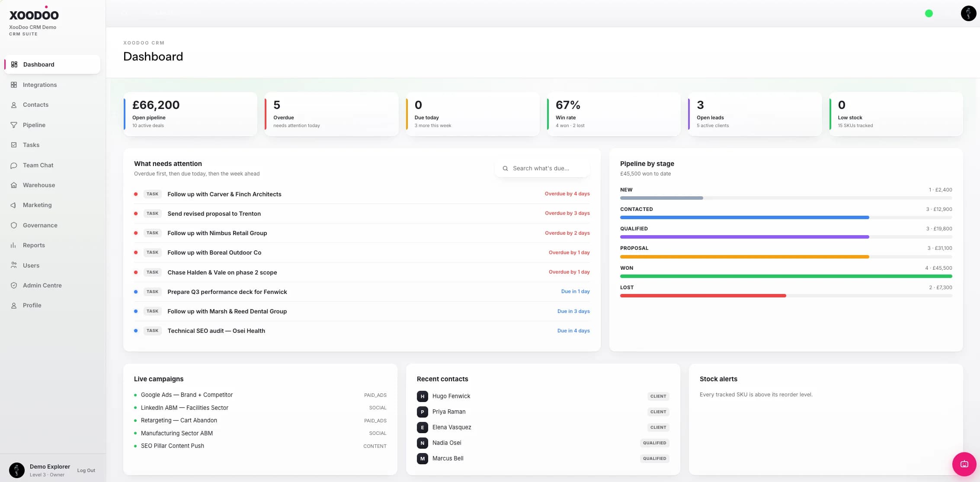The width and height of the screenshot is (980, 482).
Task: Click the top-right user avatar
Action: (968, 13)
